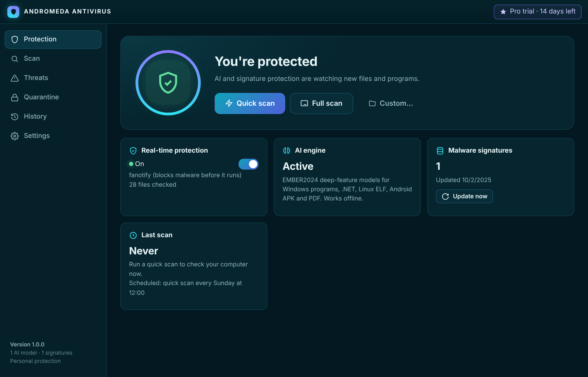
Task: Click the clock icon of Last scan
Action: pos(133,235)
